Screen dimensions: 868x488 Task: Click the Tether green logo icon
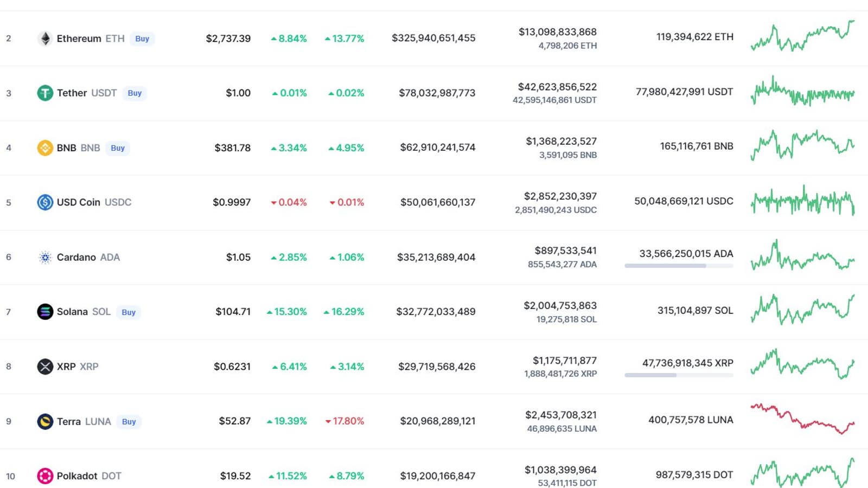click(x=45, y=93)
